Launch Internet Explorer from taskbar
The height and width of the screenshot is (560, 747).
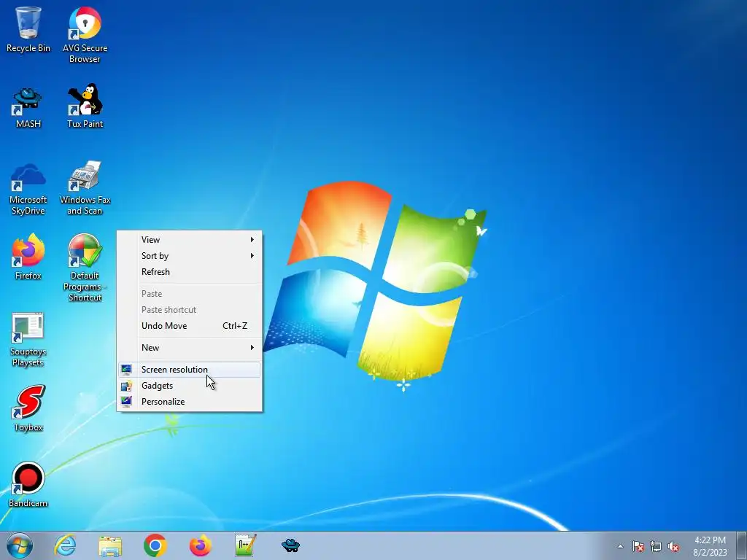[65, 545]
